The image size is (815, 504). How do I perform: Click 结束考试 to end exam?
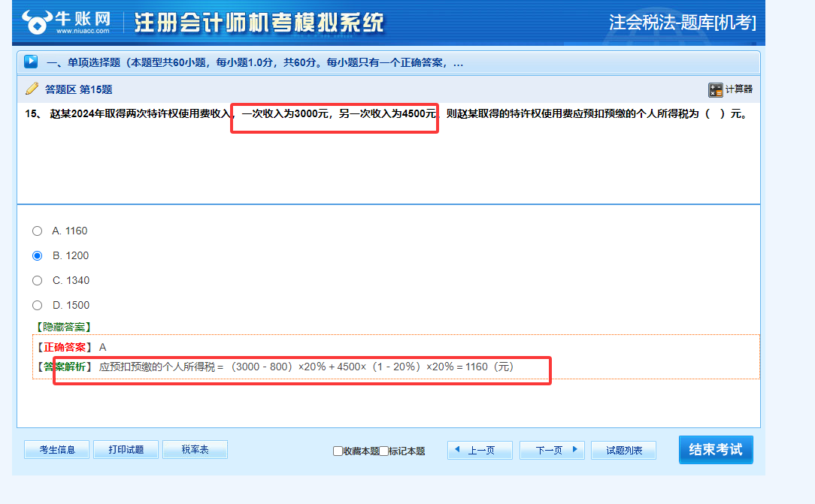coord(716,449)
